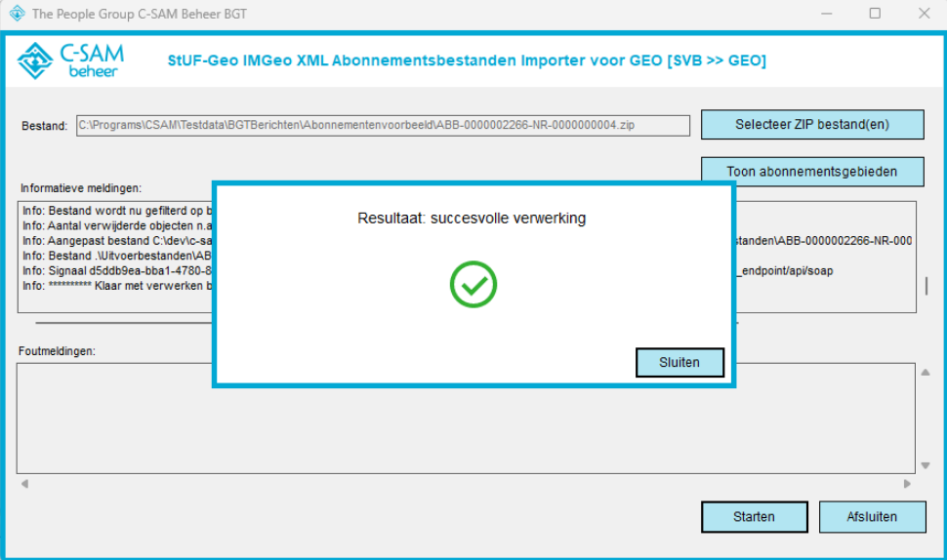Click the 'Info: Aangepast bestand' line
The image size is (947, 560).
click(118, 241)
